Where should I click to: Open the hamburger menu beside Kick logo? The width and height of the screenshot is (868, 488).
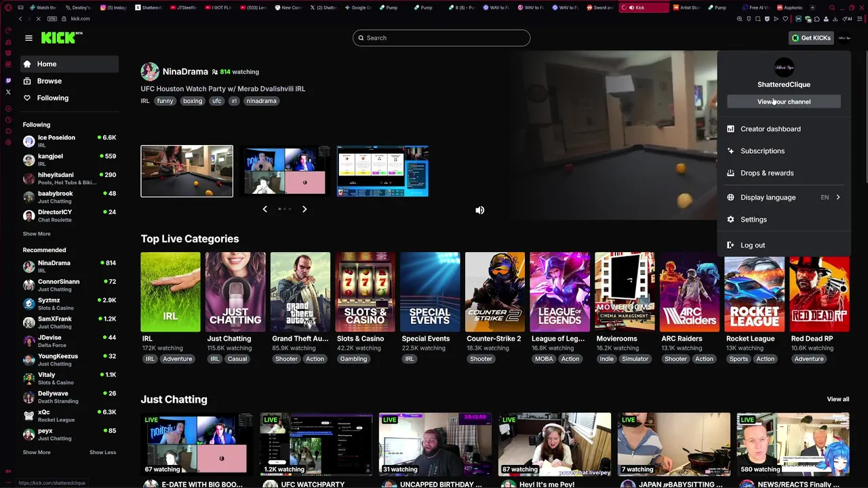(28, 38)
